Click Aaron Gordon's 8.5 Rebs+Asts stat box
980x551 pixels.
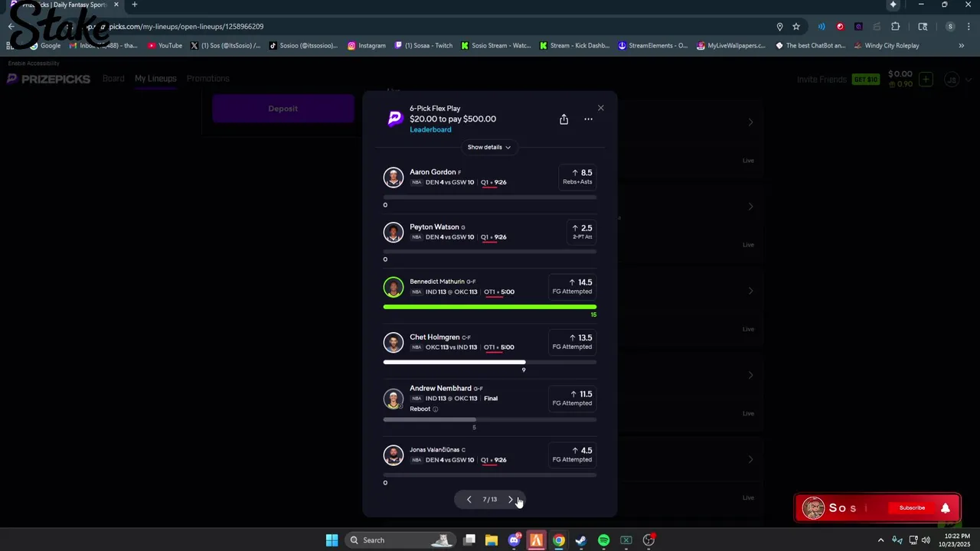577,177
